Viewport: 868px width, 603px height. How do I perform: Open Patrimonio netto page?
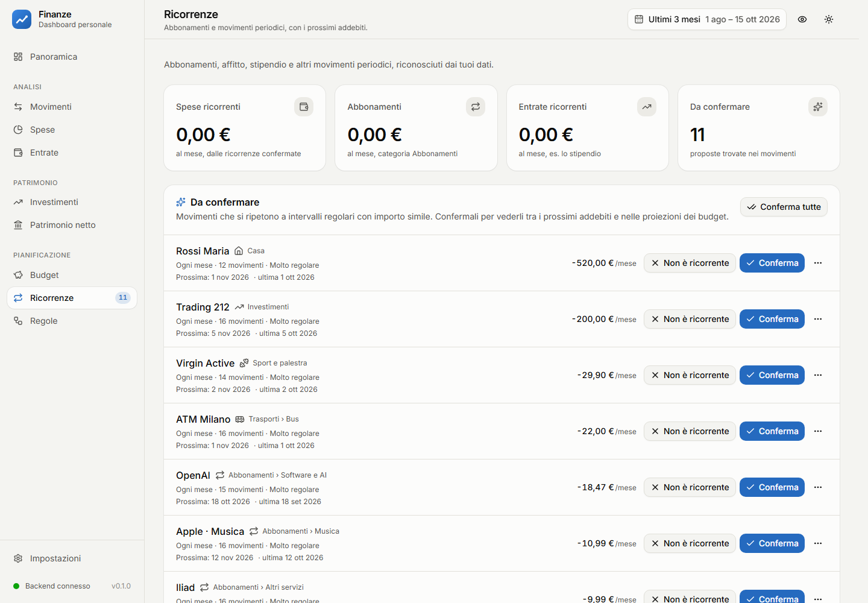click(x=72, y=225)
